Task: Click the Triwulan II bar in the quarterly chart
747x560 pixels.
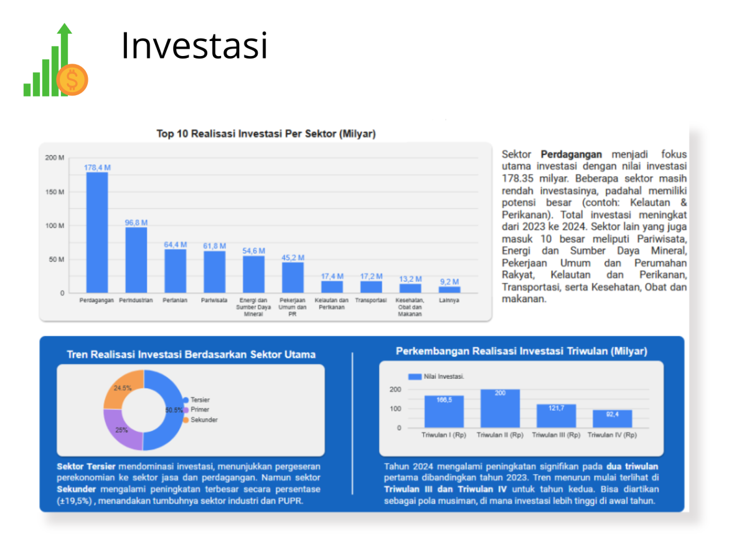Action: (x=500, y=409)
